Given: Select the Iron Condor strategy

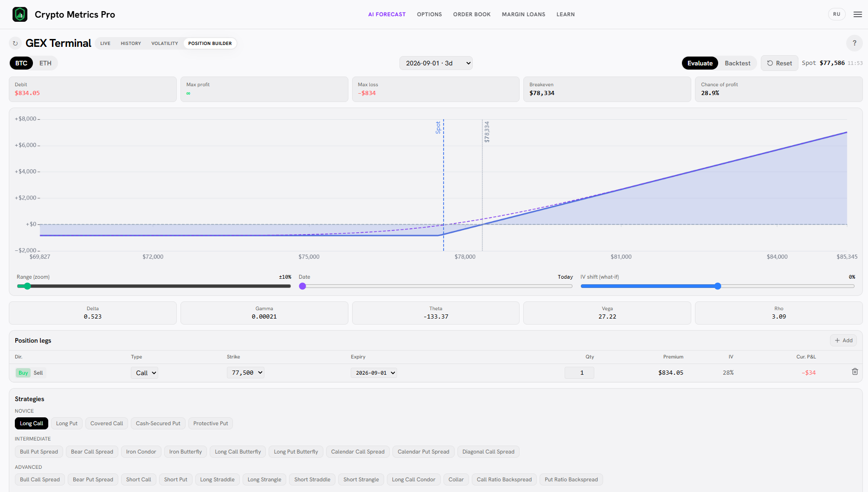Looking at the screenshot, I should pyautogui.click(x=141, y=452).
